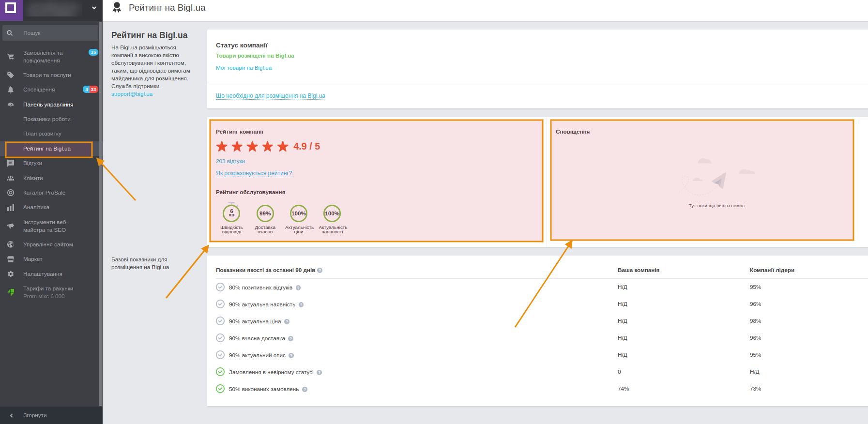Click green check for 50% виконаних замовлень
The height and width of the screenshot is (424, 868).
220,389
